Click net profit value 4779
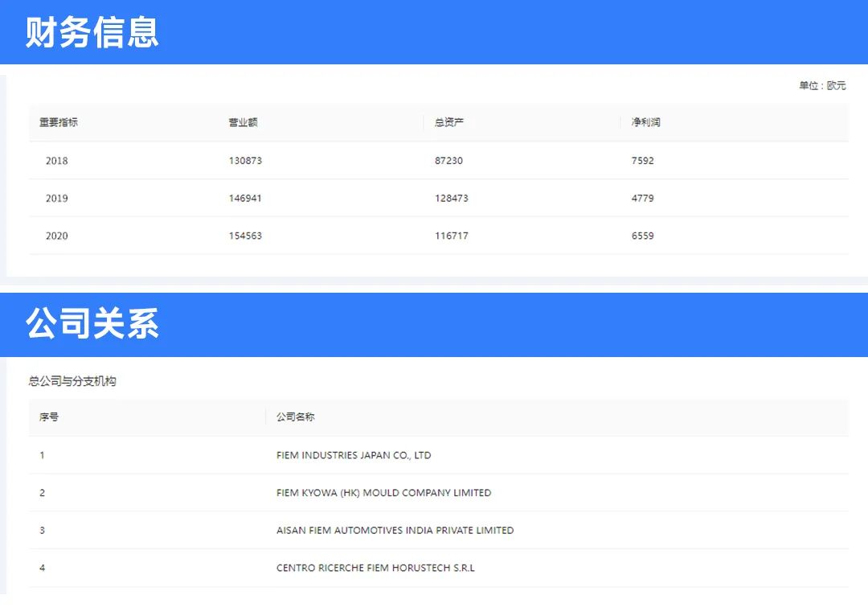868x616 pixels. coord(643,199)
